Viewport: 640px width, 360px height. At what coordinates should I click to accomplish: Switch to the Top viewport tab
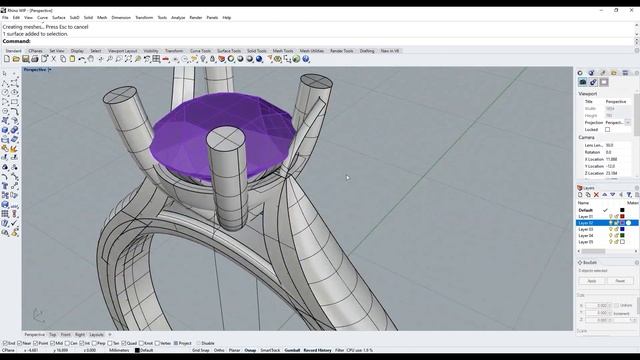point(53,335)
